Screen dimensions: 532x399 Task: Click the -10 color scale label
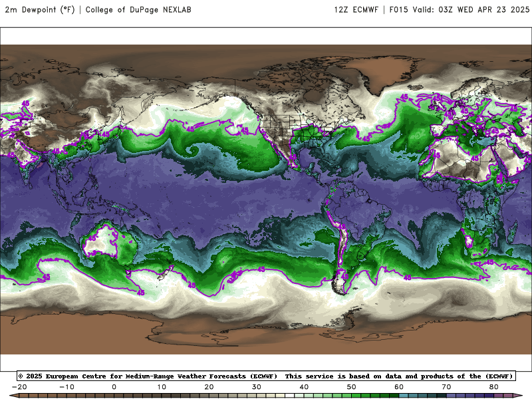click(66, 387)
